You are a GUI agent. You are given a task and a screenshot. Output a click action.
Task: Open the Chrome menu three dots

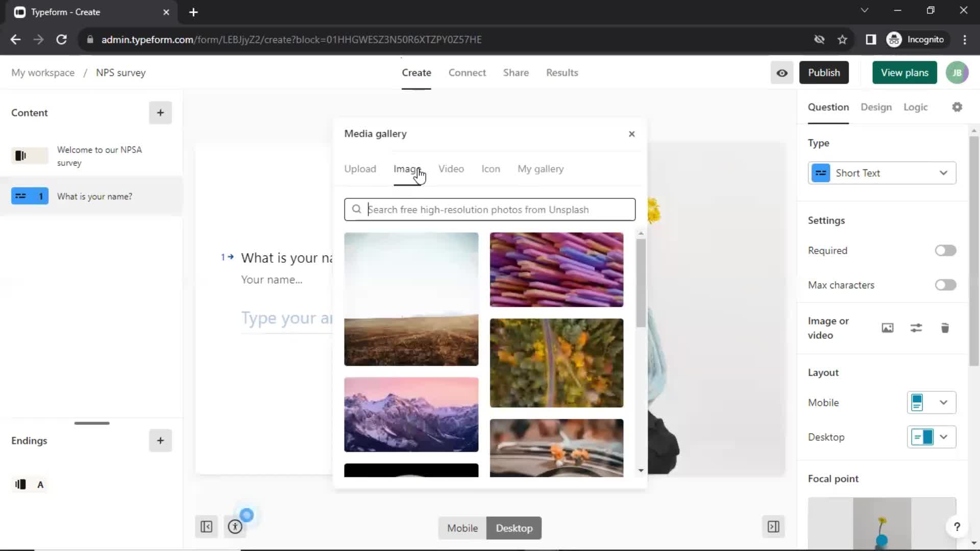tap(965, 39)
